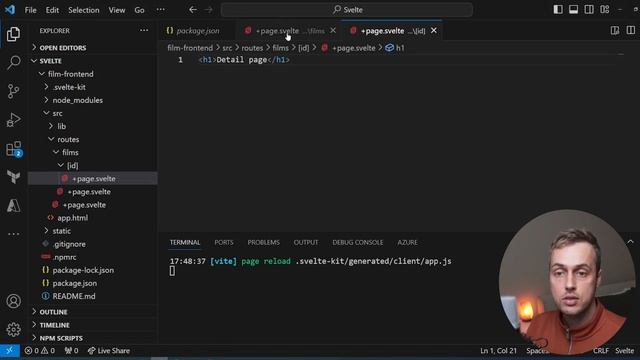Viewport: 640px width, 360px height.
Task: Expand the lib folder
Action: pos(93,126)
